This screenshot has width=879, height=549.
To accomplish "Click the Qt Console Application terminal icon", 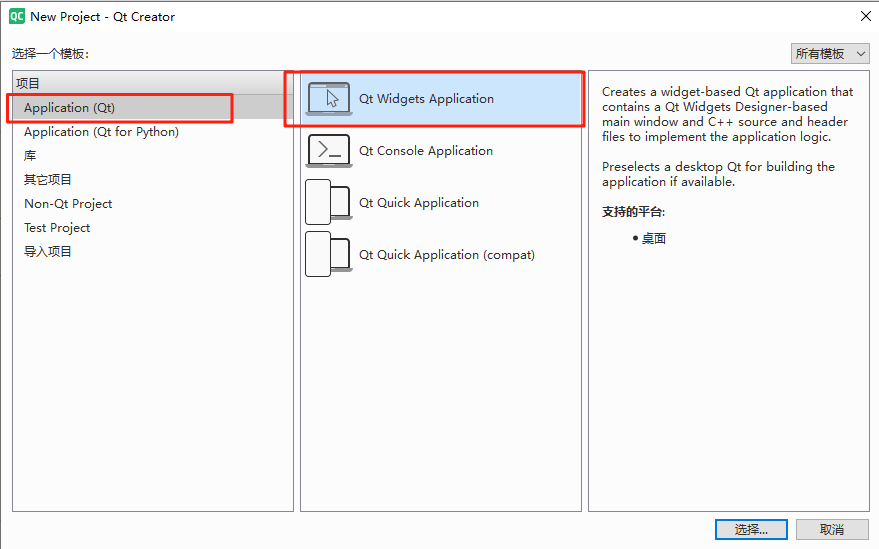I will point(329,151).
